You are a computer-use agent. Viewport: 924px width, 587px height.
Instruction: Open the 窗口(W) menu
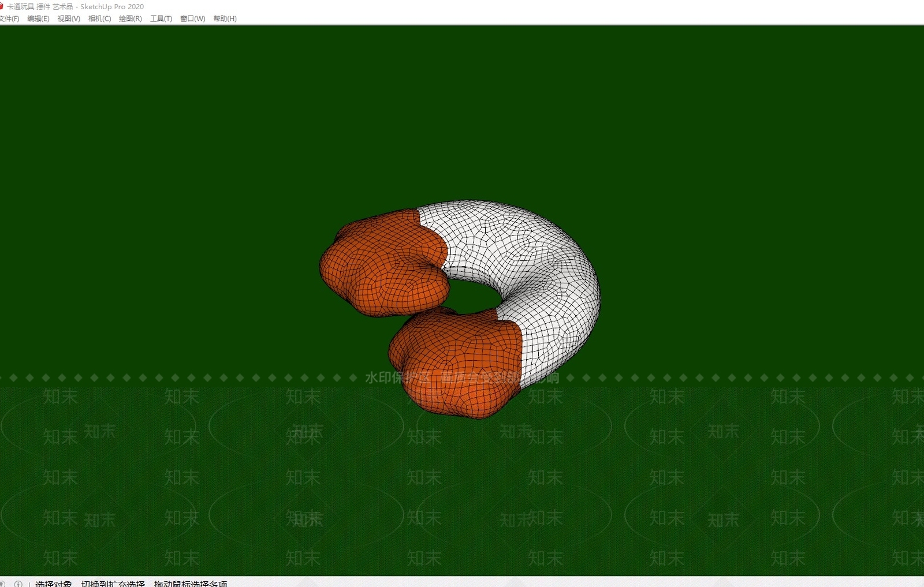coord(192,18)
